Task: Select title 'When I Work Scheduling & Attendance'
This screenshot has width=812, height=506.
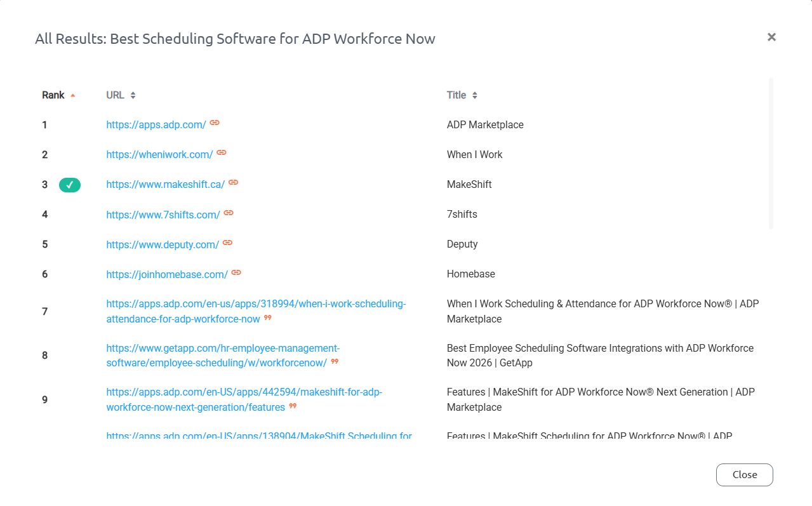Action: [x=602, y=311]
